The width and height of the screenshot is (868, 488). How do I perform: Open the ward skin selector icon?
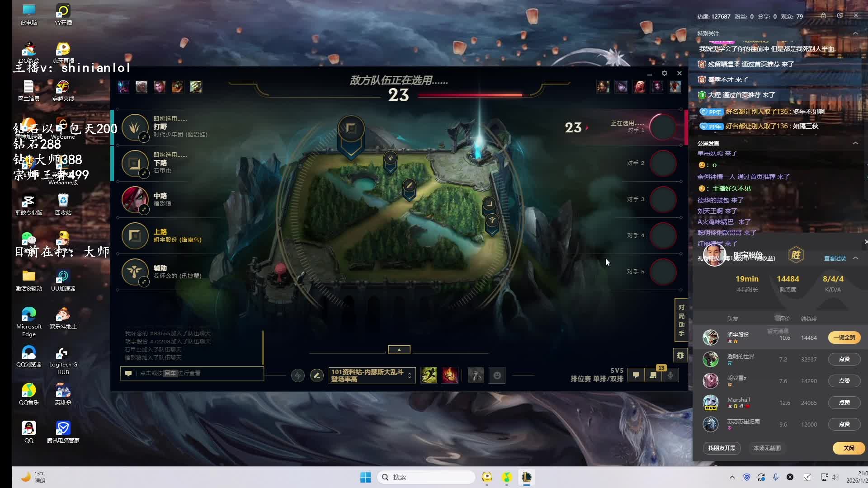pos(475,375)
